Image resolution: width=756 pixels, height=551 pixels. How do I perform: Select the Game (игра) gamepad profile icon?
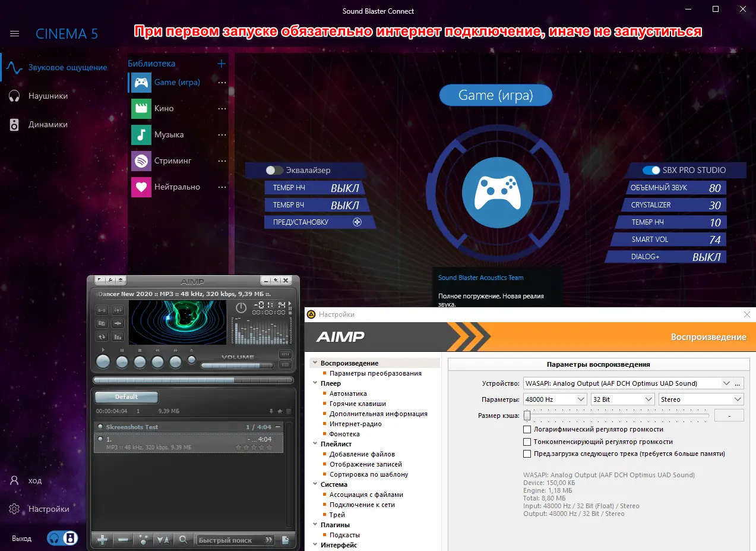pyautogui.click(x=141, y=83)
